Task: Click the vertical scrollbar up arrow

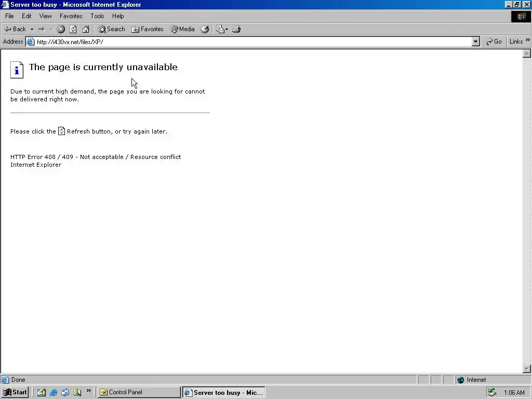Action: click(x=527, y=54)
